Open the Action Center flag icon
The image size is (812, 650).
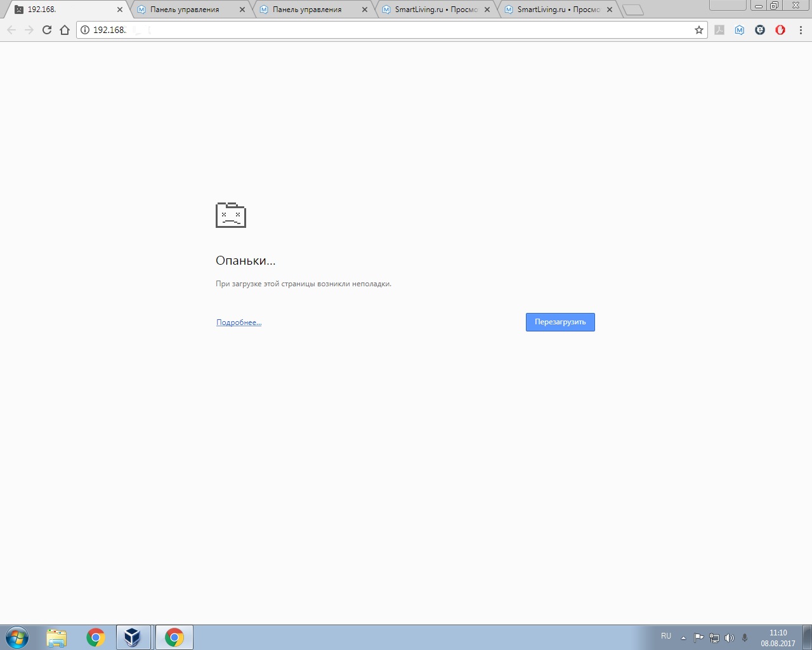(x=698, y=638)
